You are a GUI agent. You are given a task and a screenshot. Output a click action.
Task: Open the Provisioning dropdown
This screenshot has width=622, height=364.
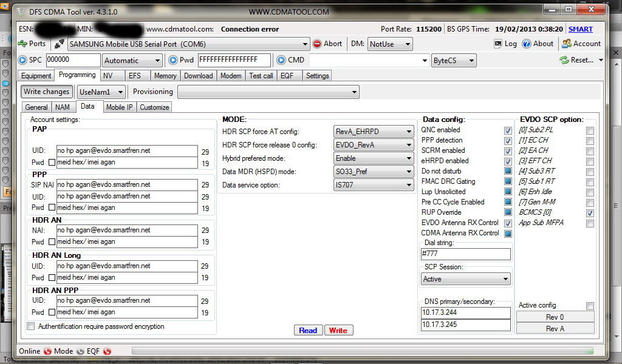click(268, 92)
